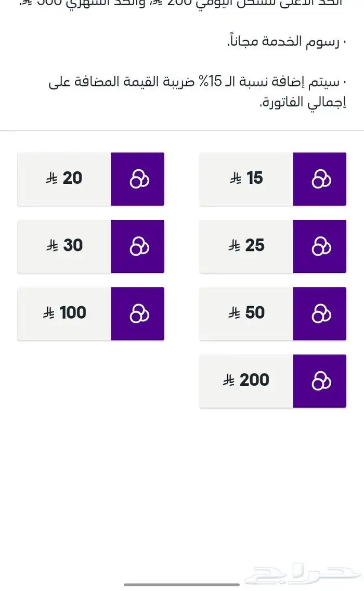Tap the purple coins icon beside 15
364x591 pixels.
[320, 179]
